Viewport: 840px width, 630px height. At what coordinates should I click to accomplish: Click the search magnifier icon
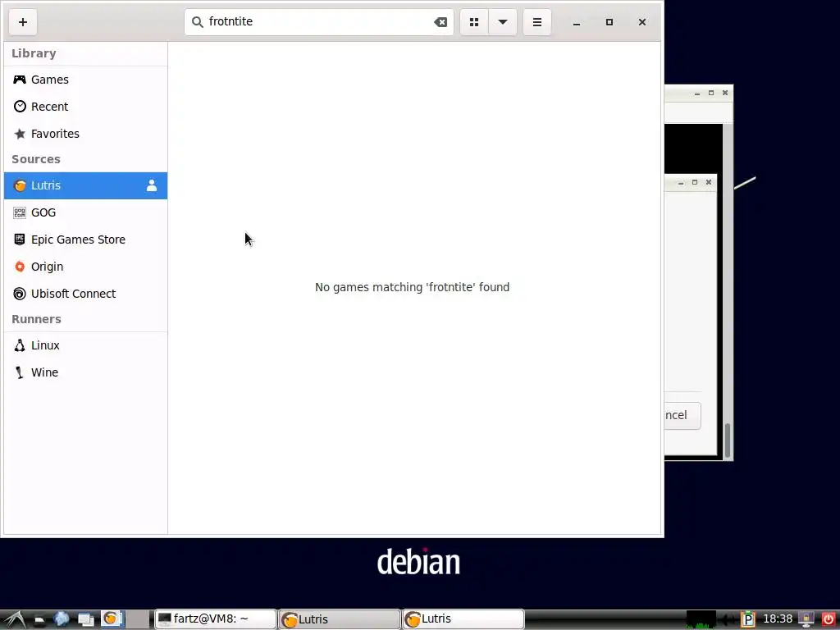pyautogui.click(x=197, y=22)
